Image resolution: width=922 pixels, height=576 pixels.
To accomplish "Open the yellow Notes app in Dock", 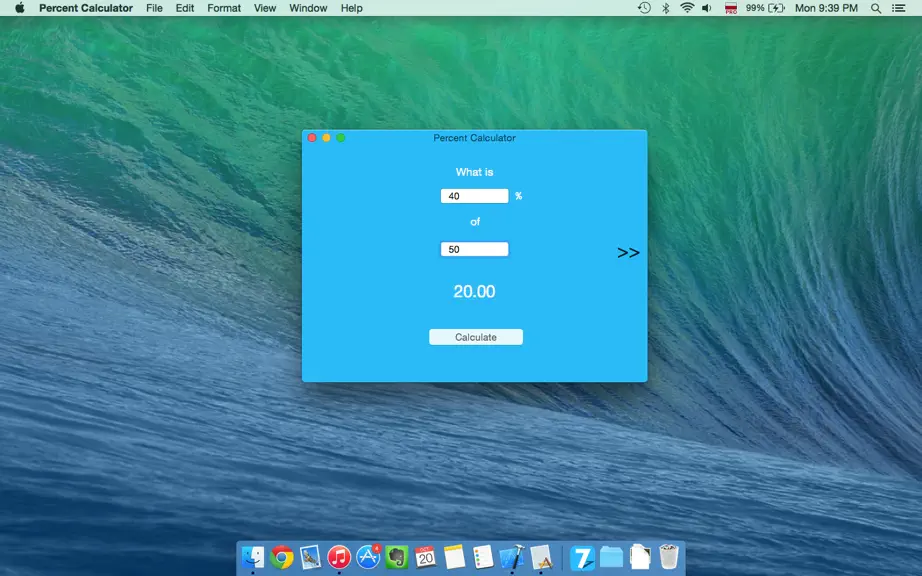I will point(455,557).
